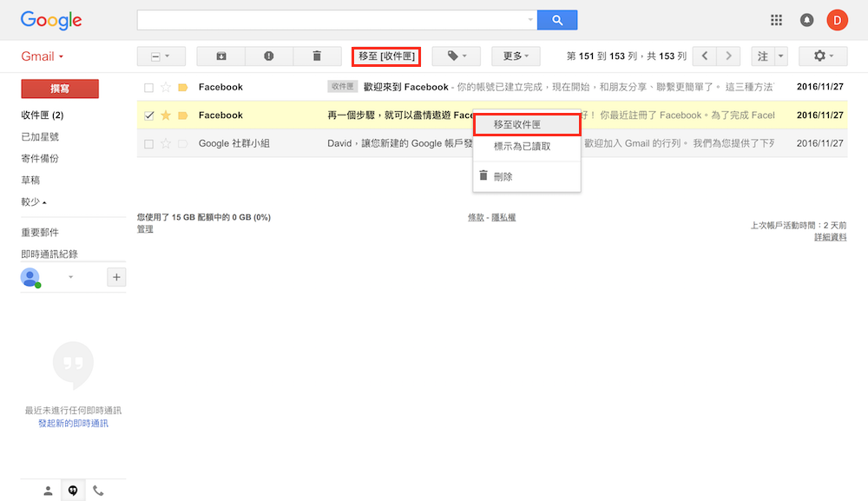Report the selected message as spam
This screenshot has width=868, height=501.
[x=268, y=56]
